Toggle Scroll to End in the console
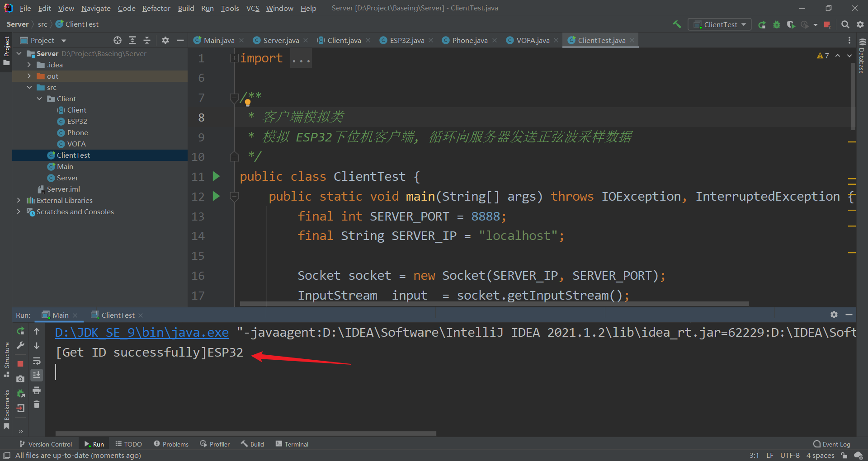 coord(37,375)
